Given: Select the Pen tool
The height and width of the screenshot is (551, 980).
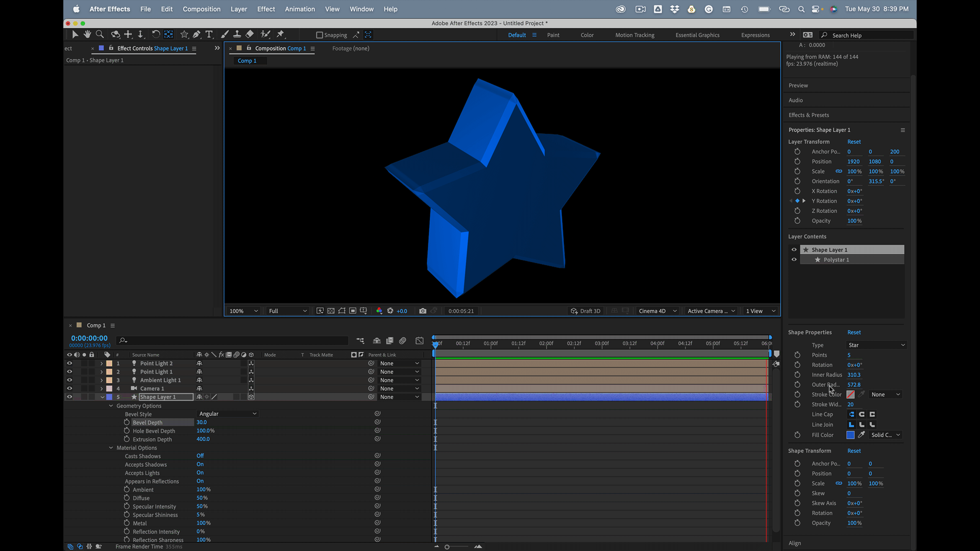Looking at the screenshot, I should [197, 34].
